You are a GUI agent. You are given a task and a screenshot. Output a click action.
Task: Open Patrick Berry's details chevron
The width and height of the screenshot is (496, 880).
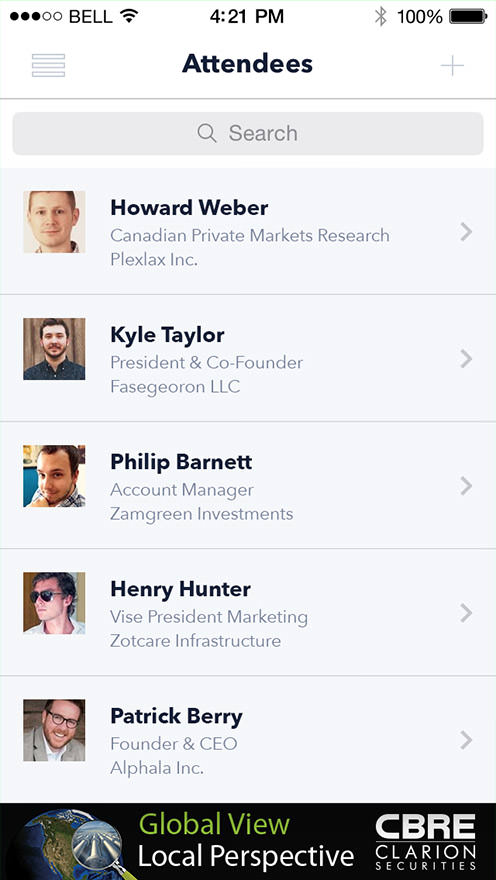tap(466, 741)
